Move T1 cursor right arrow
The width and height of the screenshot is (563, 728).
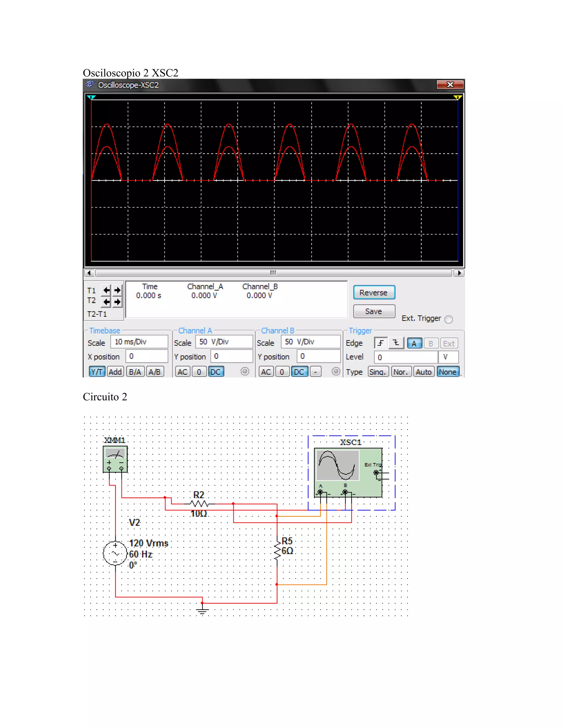click(x=117, y=290)
